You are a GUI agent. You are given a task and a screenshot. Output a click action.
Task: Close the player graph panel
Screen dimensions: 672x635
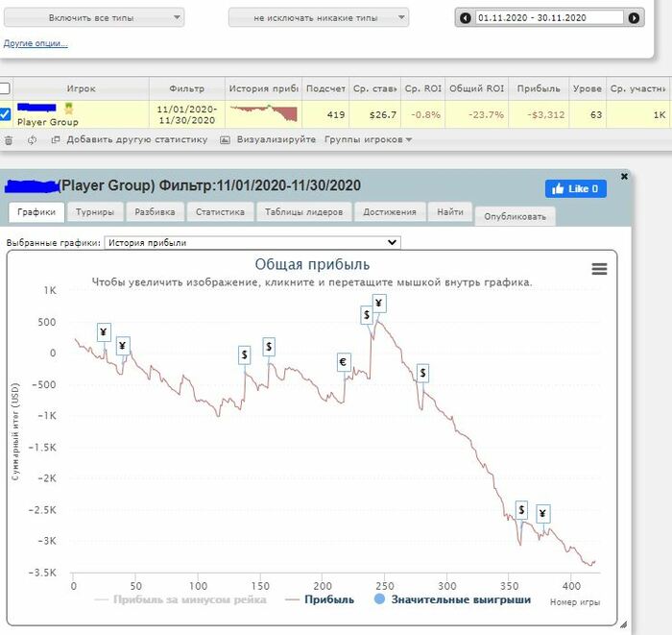(x=624, y=176)
